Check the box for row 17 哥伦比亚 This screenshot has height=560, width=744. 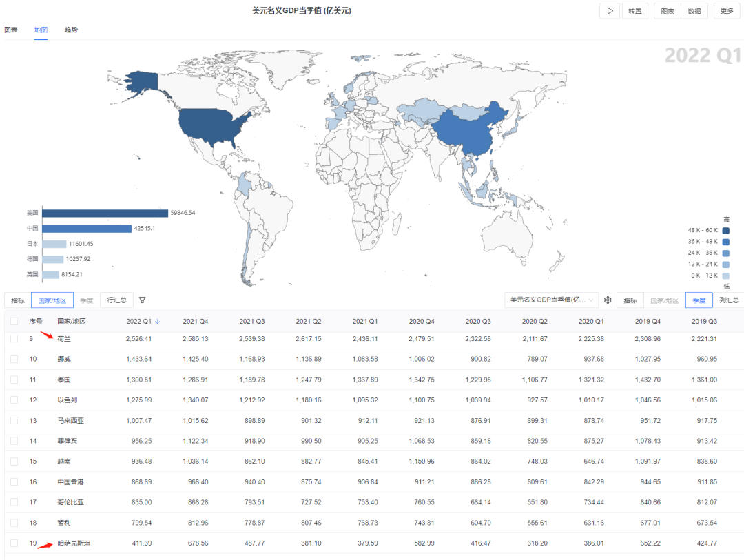coord(14,502)
